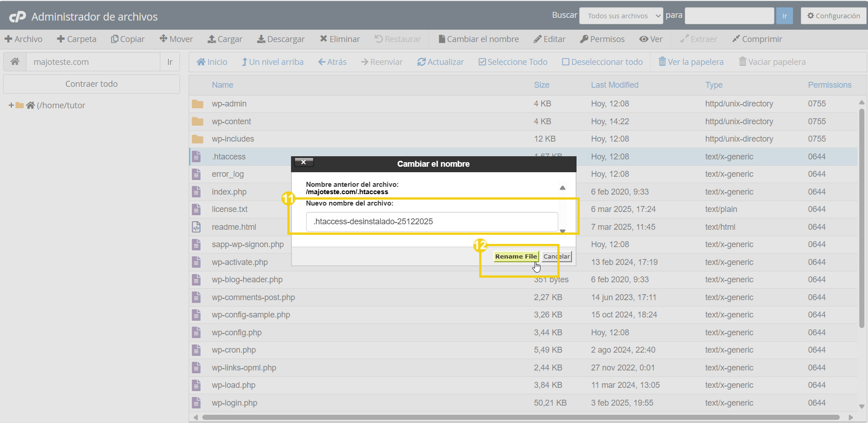Click the Rename File button

[x=516, y=257]
